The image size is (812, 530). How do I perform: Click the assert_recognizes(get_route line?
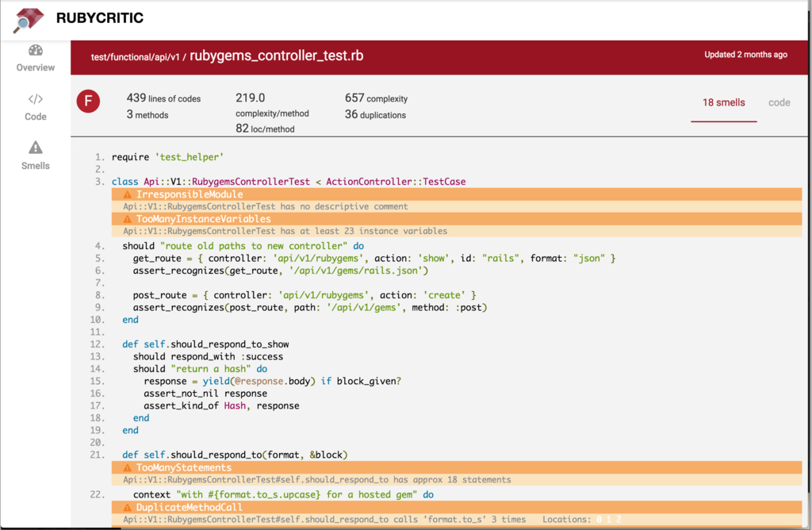coord(281,271)
